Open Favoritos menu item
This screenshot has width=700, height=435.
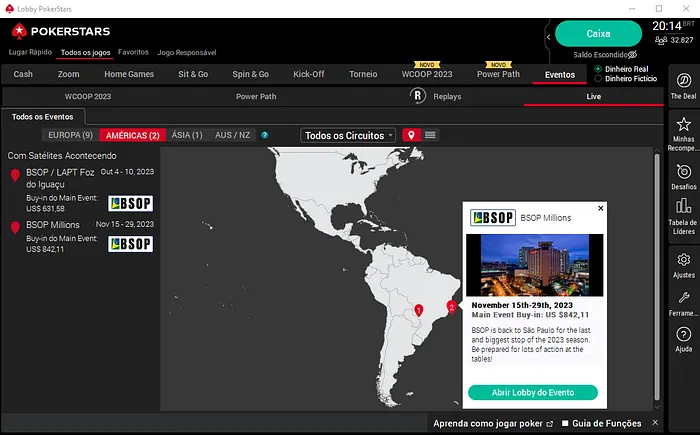click(x=133, y=52)
